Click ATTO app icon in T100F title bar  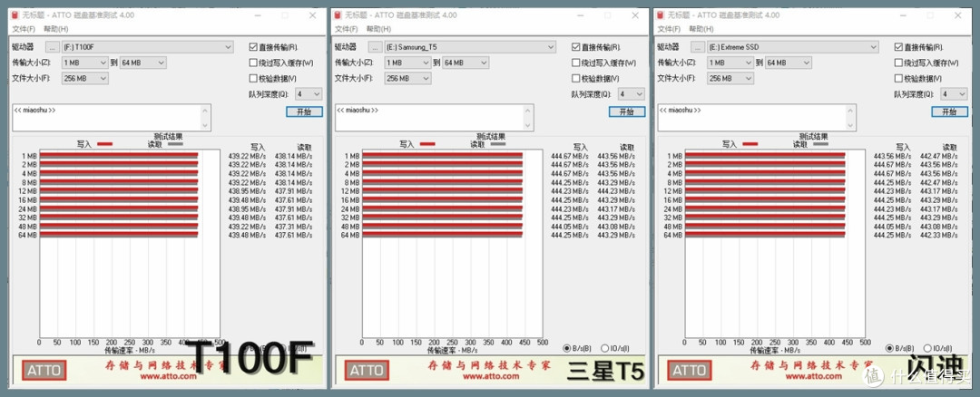point(15,15)
